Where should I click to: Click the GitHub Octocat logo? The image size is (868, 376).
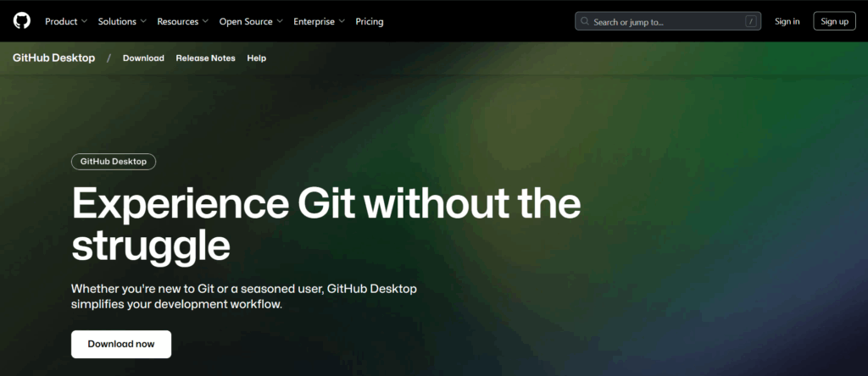click(22, 21)
